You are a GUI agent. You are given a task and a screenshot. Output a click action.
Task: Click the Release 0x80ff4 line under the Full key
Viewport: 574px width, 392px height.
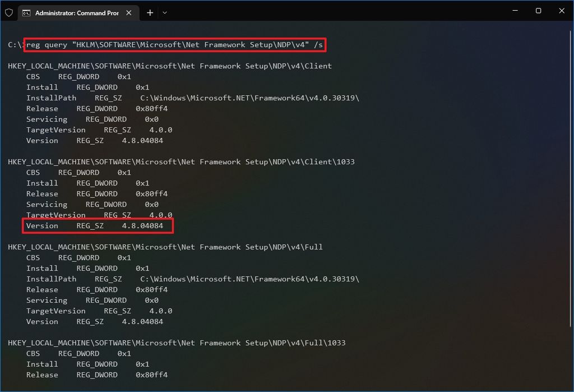97,290
